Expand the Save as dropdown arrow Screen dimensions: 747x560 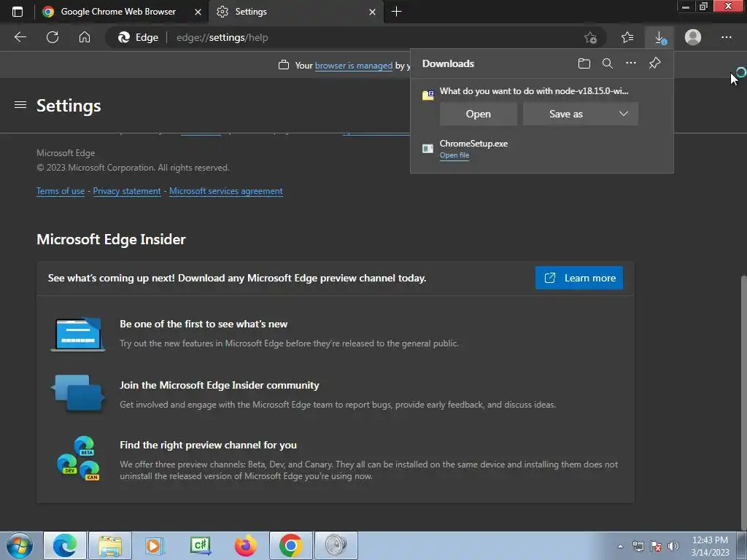624,114
